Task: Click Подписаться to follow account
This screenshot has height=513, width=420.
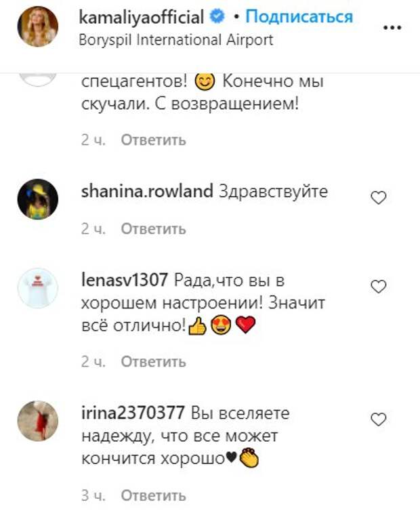Action: point(299,17)
